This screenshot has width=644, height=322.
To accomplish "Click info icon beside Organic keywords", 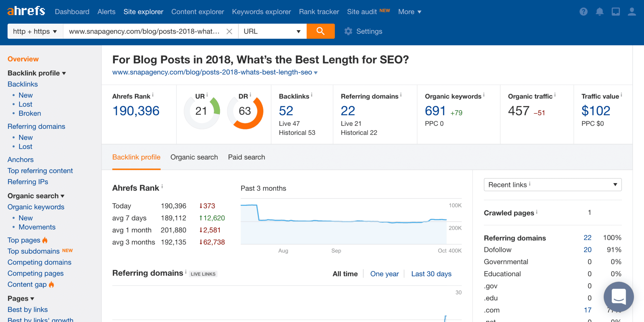I will (x=484, y=95).
